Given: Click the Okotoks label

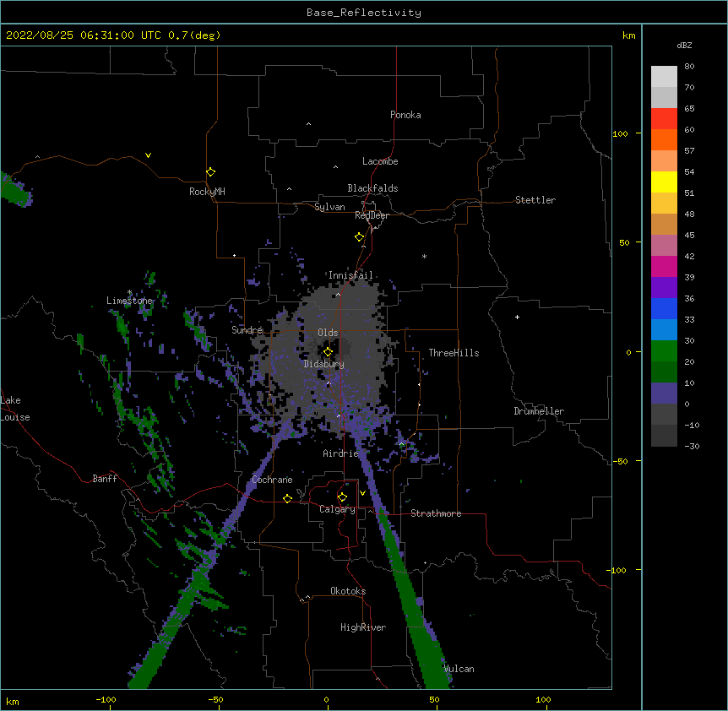Looking at the screenshot, I should [348, 591].
